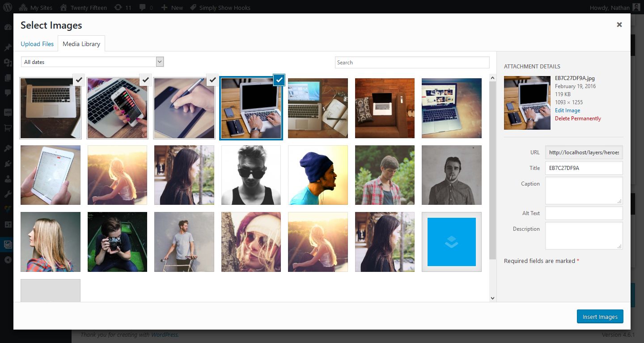This screenshot has width=644, height=343.
Task: Click the Title field containing EB7C27DF9A
Action: pyautogui.click(x=584, y=168)
